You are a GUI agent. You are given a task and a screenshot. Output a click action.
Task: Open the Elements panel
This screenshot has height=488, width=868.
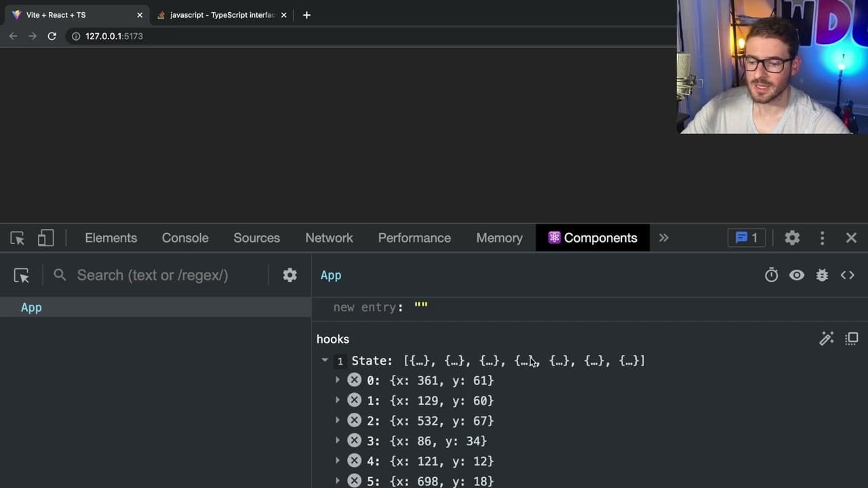coord(111,238)
